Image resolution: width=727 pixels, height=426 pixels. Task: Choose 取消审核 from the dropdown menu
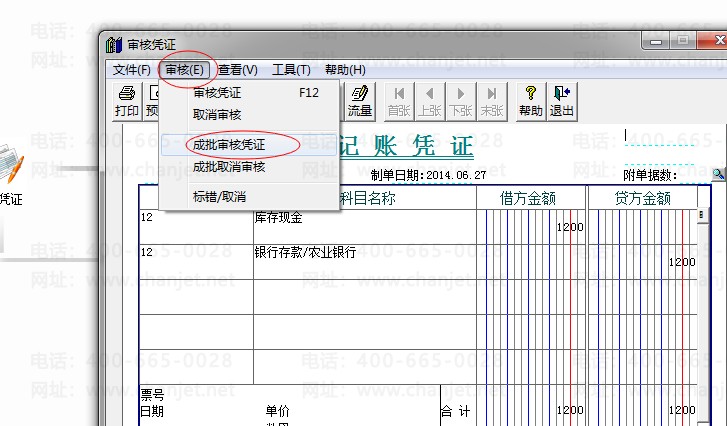(249, 114)
